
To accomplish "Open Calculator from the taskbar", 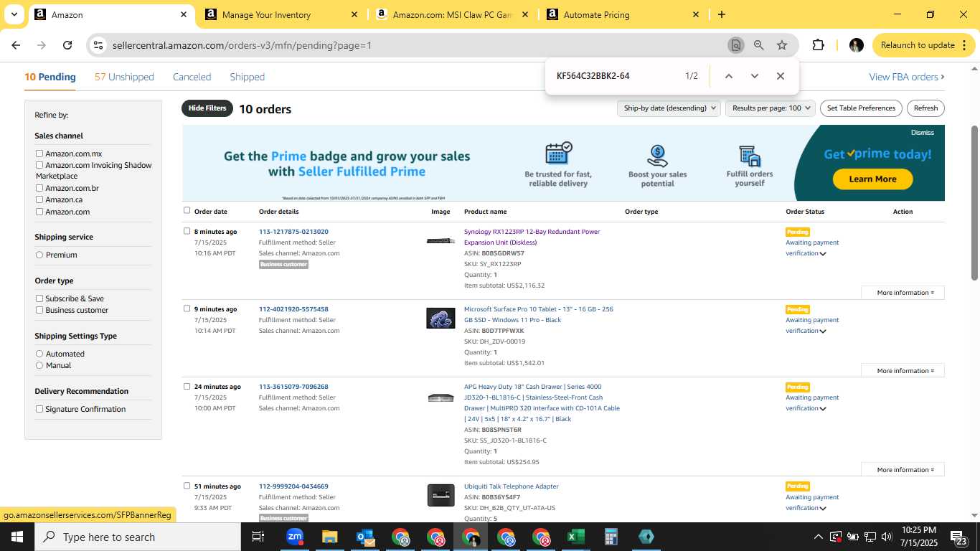I will click(x=611, y=537).
